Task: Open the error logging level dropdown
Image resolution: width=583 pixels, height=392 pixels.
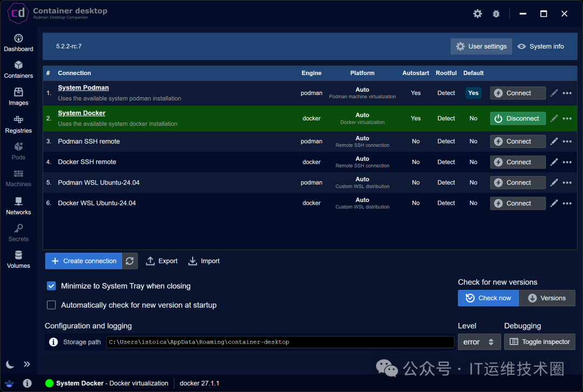Action: pos(479,342)
